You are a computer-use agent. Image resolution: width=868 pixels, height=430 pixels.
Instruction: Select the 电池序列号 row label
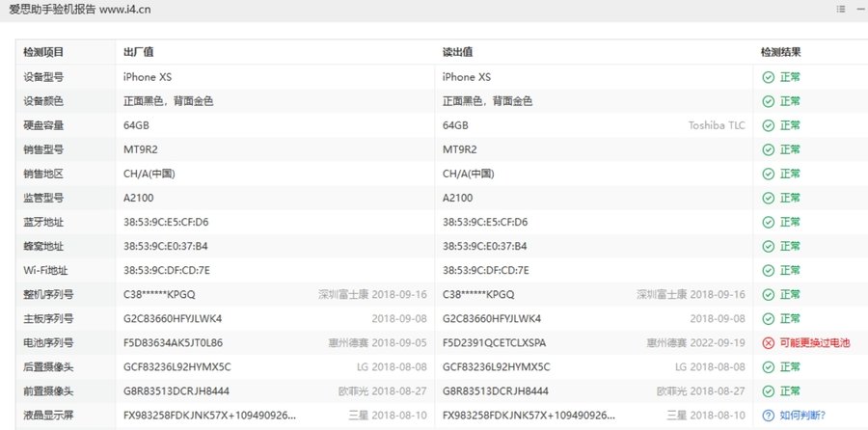point(48,343)
